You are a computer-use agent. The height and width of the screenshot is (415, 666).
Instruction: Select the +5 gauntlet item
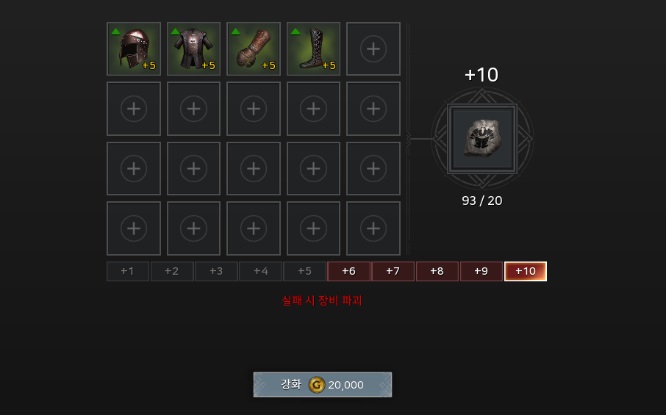coord(254,49)
